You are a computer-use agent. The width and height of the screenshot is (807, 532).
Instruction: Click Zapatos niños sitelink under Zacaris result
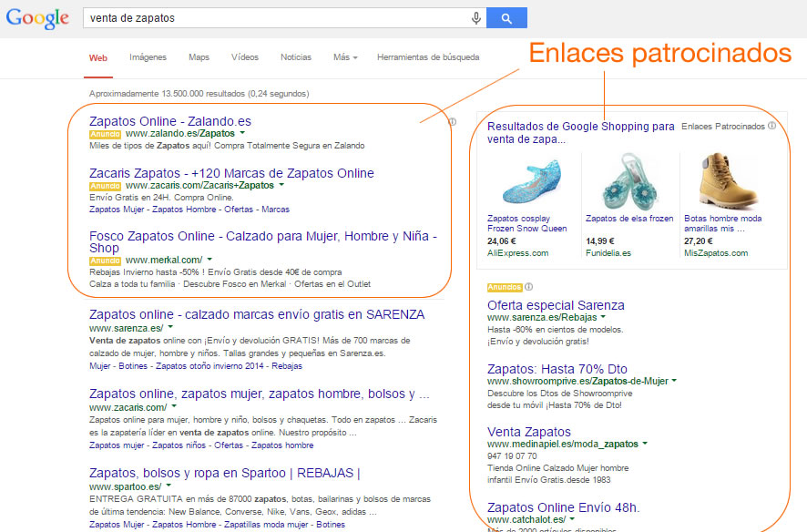(x=179, y=445)
